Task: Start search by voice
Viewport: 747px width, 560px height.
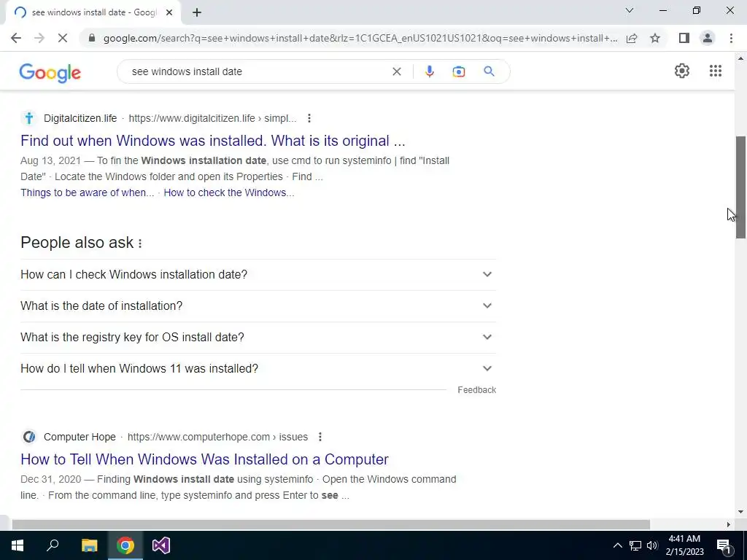Action: (x=429, y=71)
